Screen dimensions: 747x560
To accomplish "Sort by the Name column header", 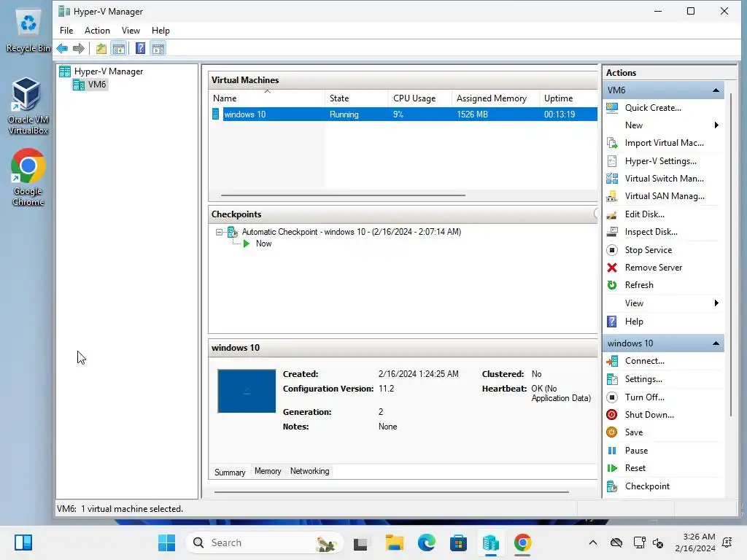I will coord(267,98).
